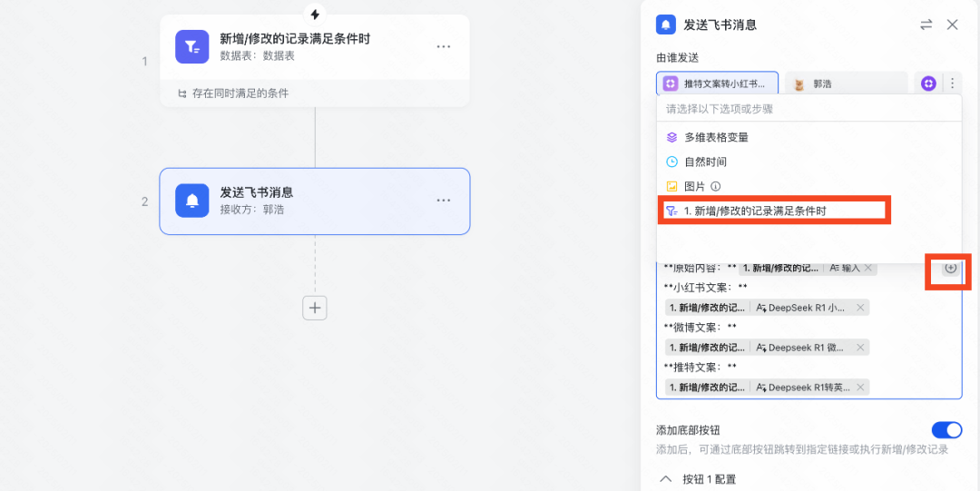This screenshot has width=980, height=491.
Task: Select the 推特文案转小红书 sender chip
Action: (718, 83)
